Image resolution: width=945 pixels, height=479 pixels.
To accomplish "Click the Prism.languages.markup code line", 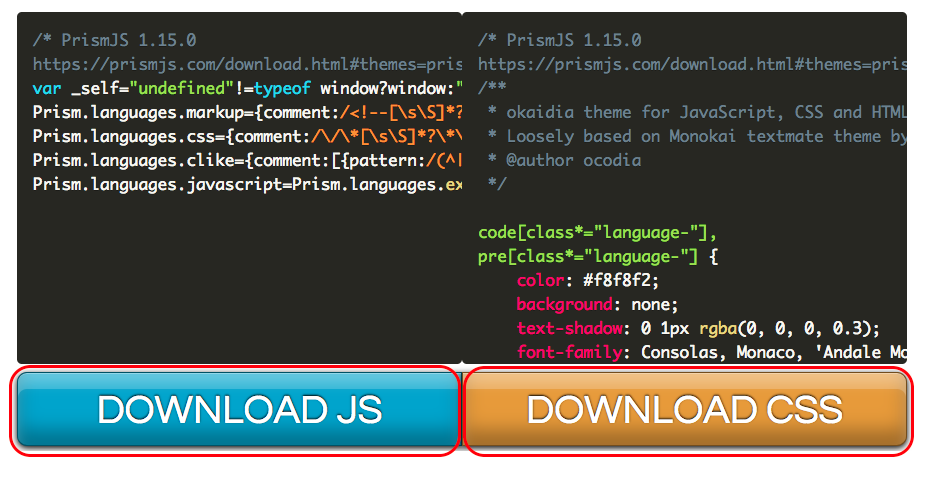I will coord(247,113).
